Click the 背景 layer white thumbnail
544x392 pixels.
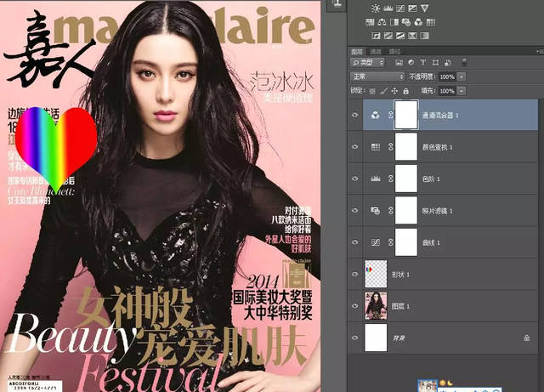376,338
